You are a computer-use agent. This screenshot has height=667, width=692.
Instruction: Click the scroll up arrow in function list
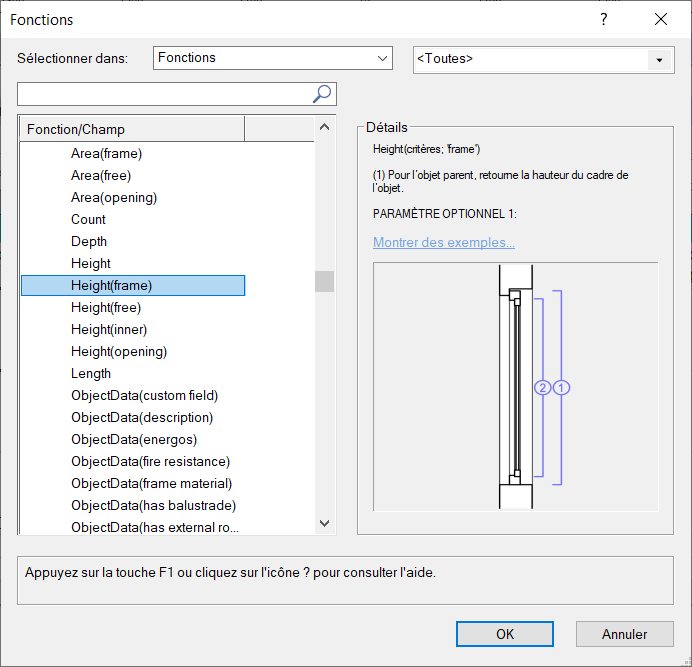click(324, 127)
